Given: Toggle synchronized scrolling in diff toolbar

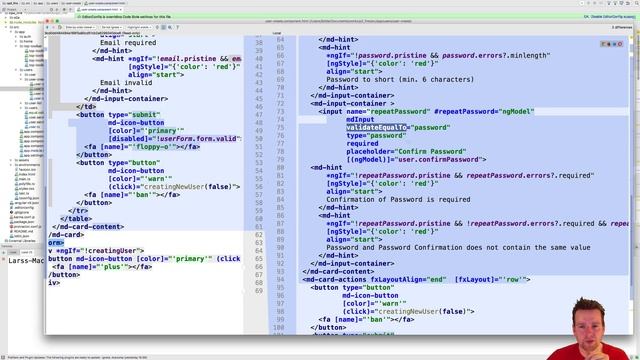Looking at the screenshot, I should pyautogui.click(x=163, y=27).
